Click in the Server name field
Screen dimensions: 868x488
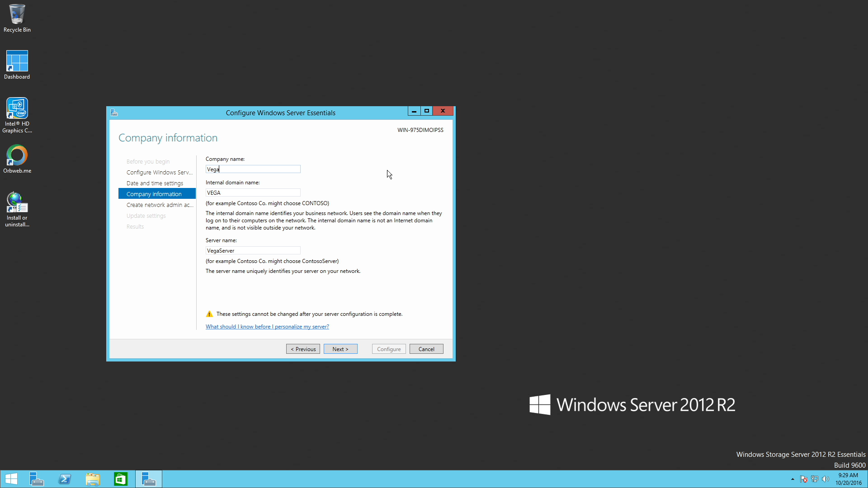coord(253,250)
